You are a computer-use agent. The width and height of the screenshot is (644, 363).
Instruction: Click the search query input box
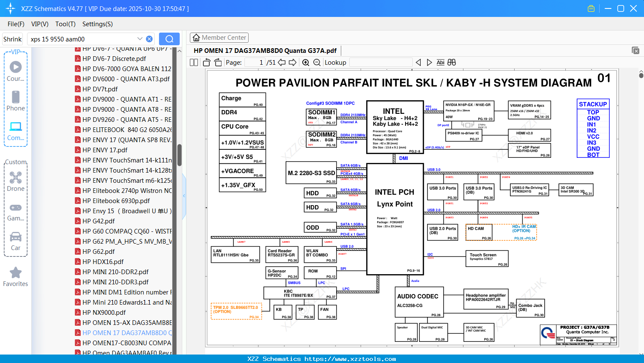83,39
